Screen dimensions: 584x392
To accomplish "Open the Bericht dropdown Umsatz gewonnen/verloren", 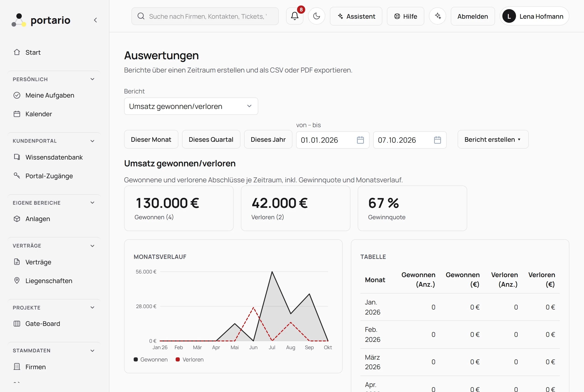I will [191, 106].
